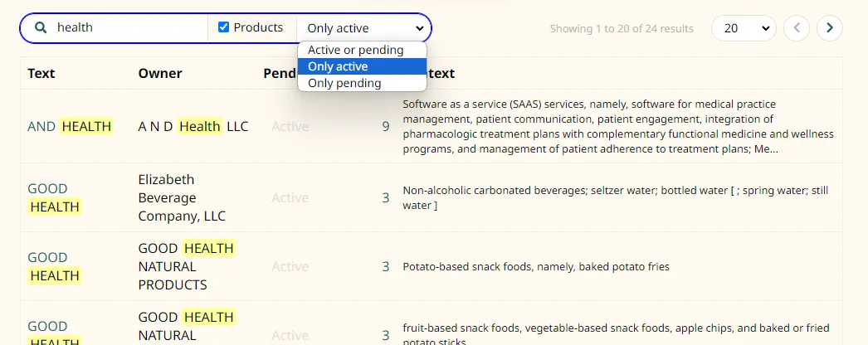
Task: Click the Owner column header
Action: pos(160,73)
